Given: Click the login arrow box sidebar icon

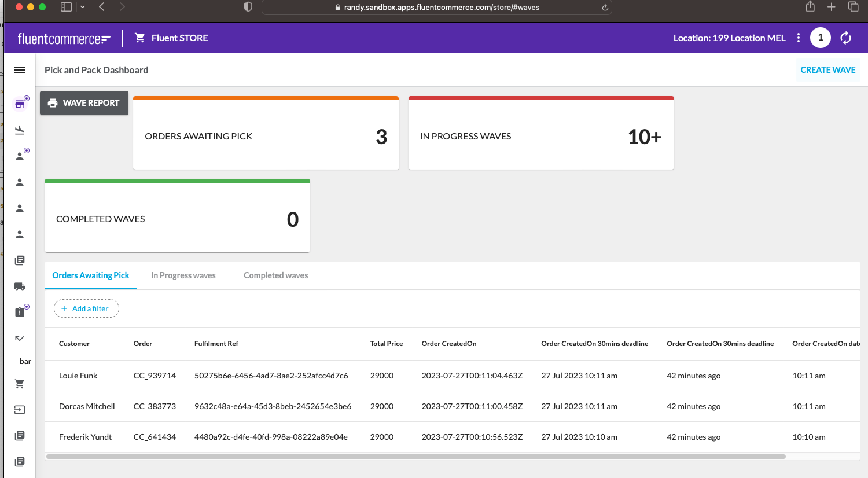Looking at the screenshot, I should 20,410.
